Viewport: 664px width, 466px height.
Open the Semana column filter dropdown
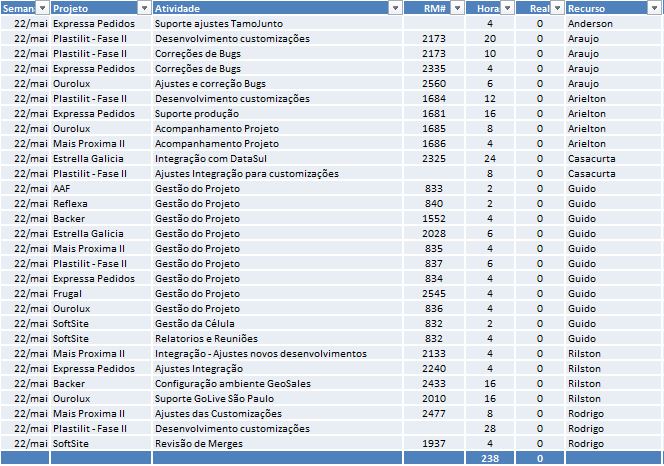pos(42,8)
